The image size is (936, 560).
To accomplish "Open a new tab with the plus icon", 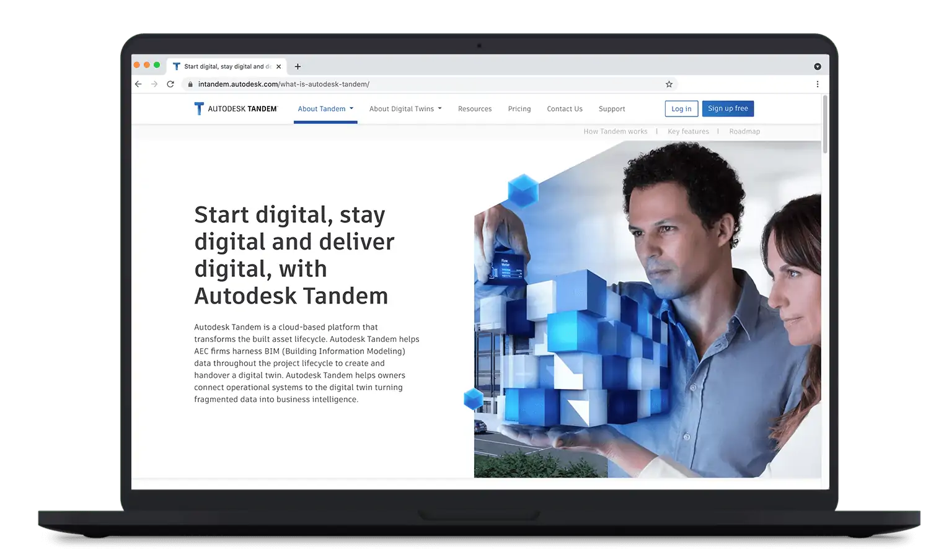I will 298,66.
